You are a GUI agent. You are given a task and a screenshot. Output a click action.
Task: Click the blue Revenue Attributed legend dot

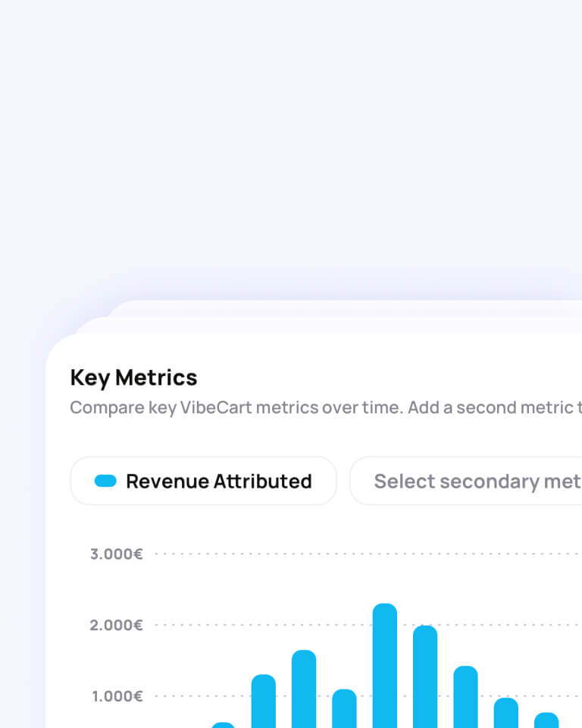click(x=105, y=481)
